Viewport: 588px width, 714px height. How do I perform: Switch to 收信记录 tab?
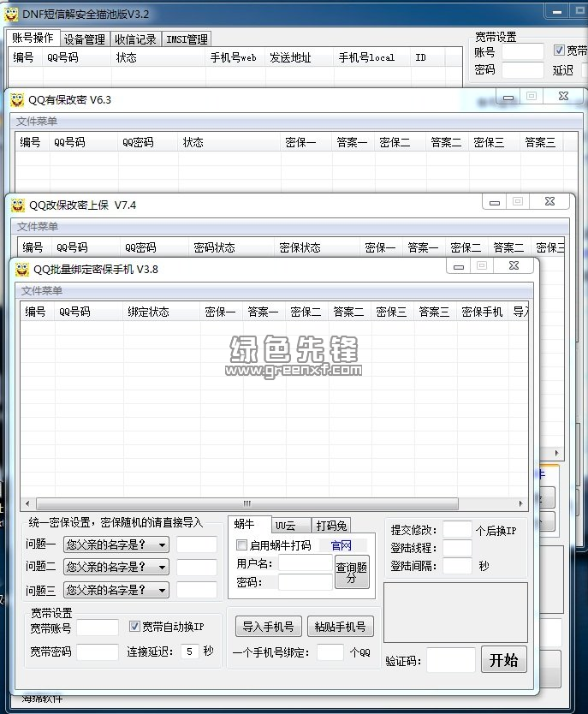(x=135, y=39)
